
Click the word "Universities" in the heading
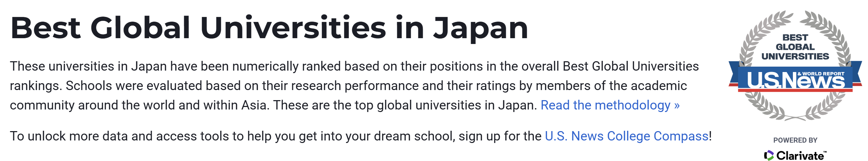coord(293,28)
